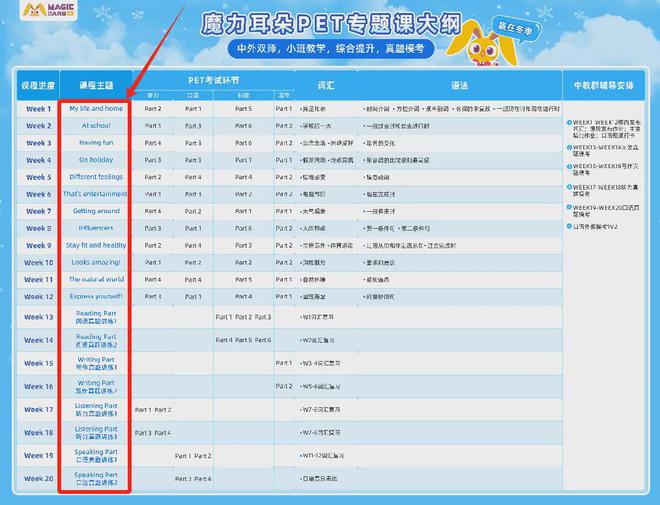Click the Week 8 cell

click(x=38, y=229)
